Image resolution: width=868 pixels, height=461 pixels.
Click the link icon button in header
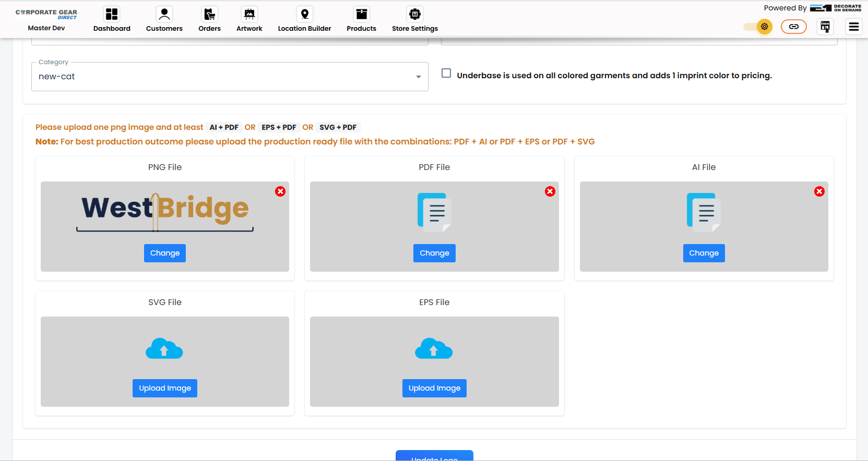[793, 27]
